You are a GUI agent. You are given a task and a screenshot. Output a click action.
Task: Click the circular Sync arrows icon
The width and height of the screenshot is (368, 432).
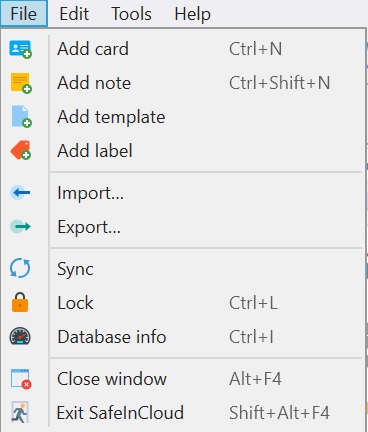tap(20, 268)
